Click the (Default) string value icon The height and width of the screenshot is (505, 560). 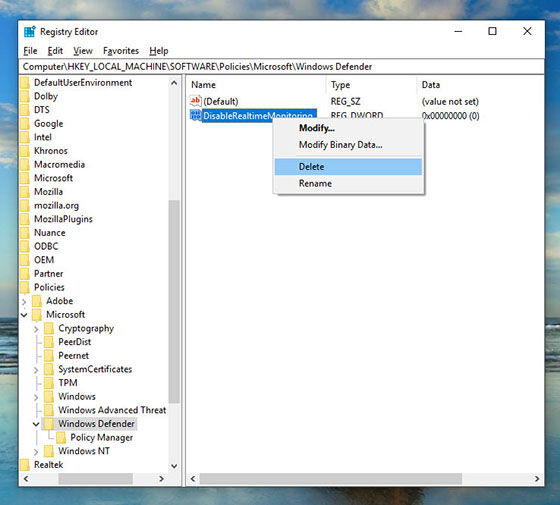[x=195, y=101]
